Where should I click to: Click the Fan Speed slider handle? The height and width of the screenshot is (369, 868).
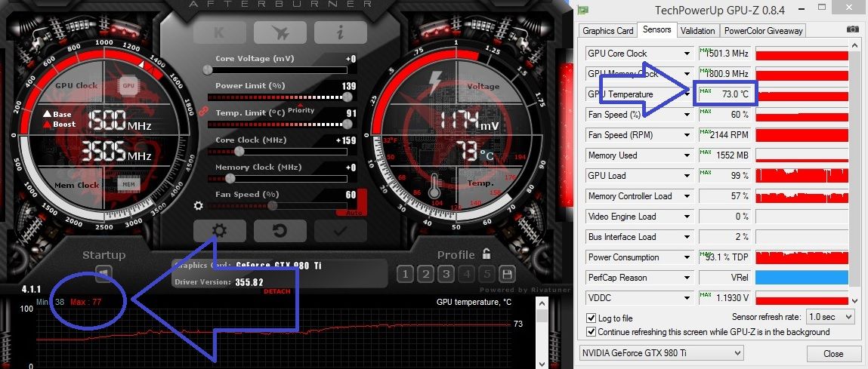tap(272, 205)
